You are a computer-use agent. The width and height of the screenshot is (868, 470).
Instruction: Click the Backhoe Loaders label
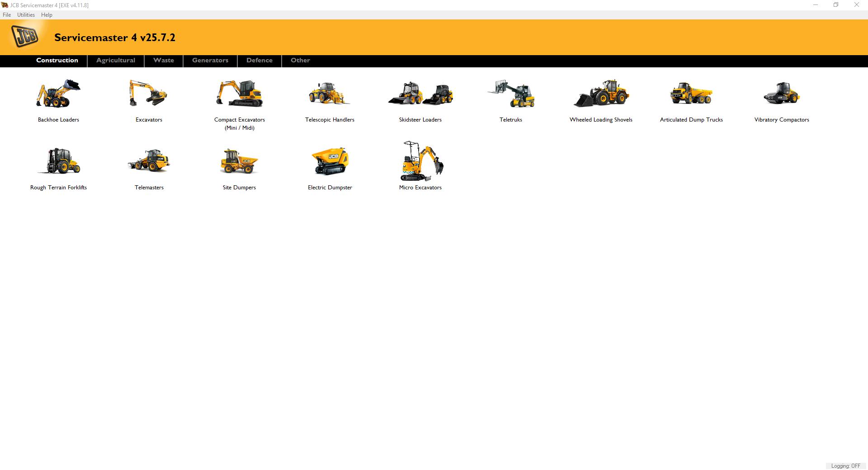[58, 120]
